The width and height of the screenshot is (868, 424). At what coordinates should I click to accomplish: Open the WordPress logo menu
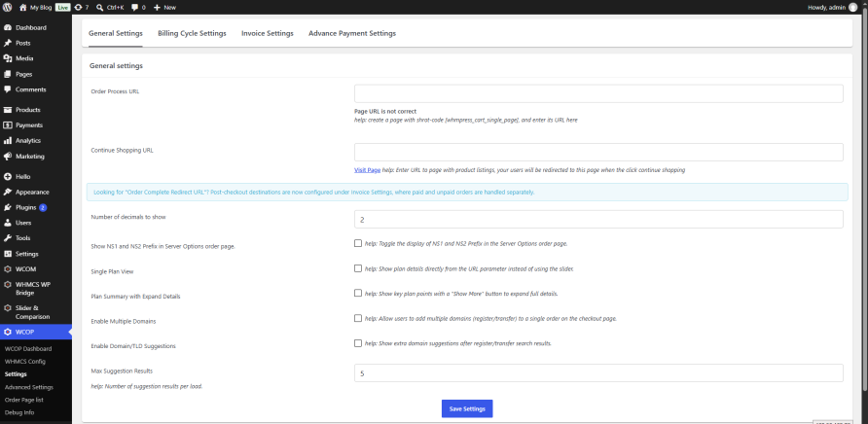coord(7,8)
